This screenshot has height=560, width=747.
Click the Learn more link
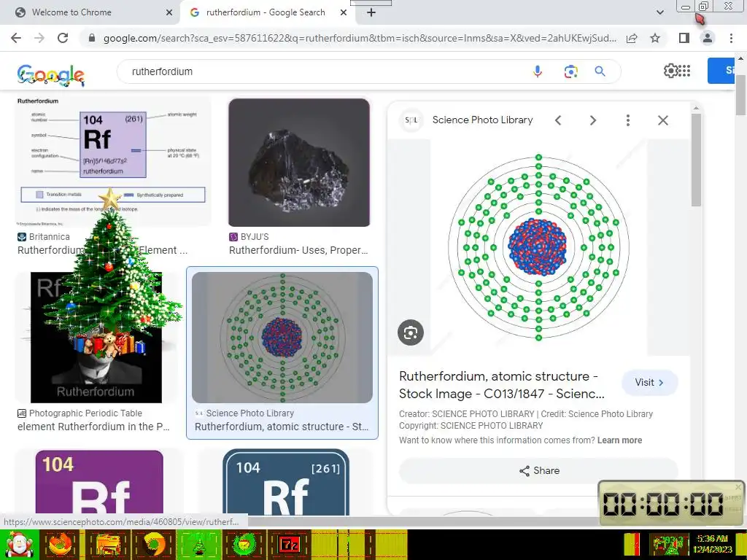[619, 440]
